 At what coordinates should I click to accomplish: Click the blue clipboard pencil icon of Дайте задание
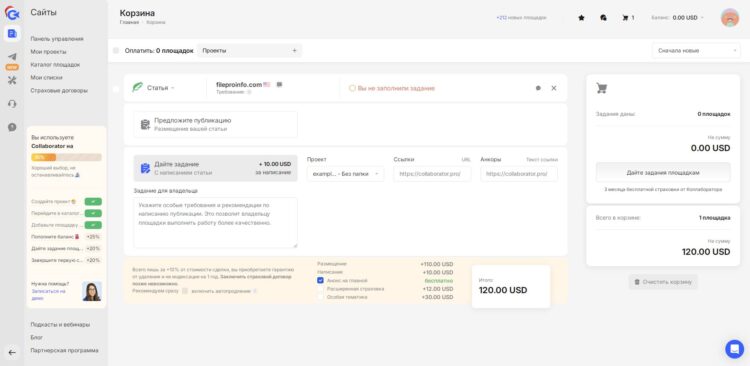point(145,168)
